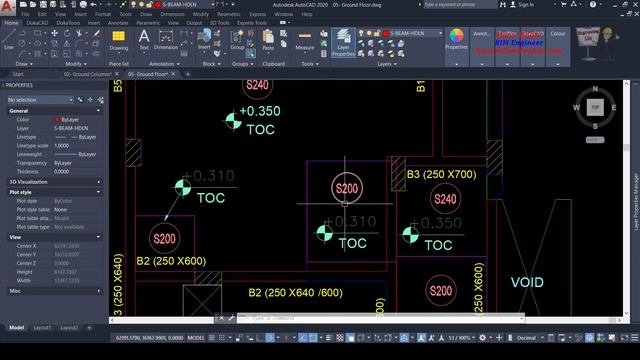Open the Layer Properties manager
The width and height of the screenshot is (640, 360).
coord(343,42)
